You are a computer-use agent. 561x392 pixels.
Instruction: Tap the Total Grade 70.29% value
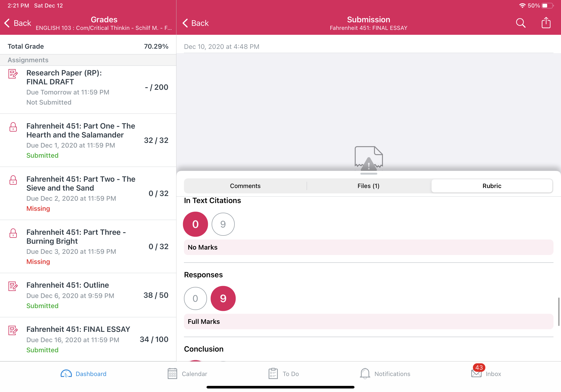click(156, 46)
